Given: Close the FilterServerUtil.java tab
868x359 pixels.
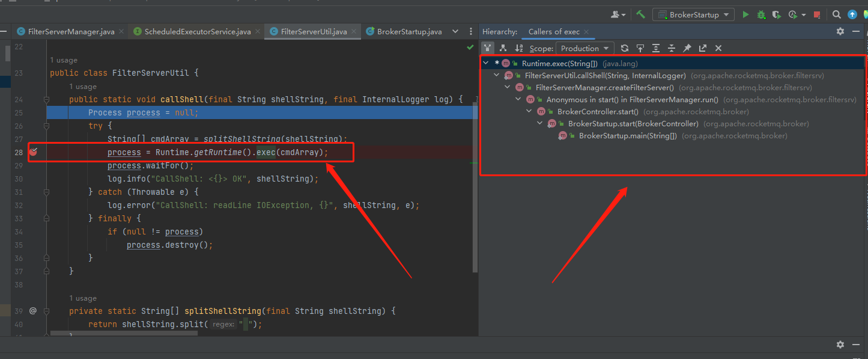Looking at the screenshot, I should (x=354, y=31).
